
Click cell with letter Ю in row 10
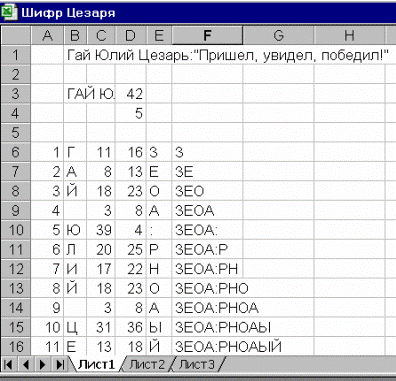tap(75, 230)
